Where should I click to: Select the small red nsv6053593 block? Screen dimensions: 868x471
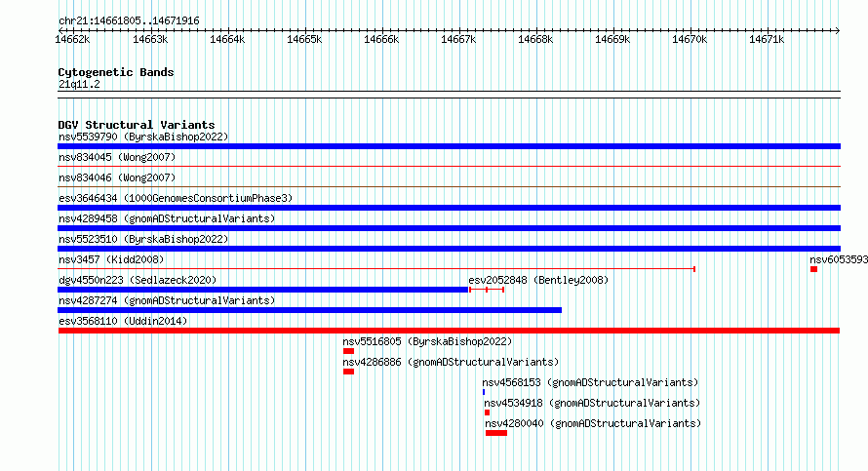tap(813, 269)
